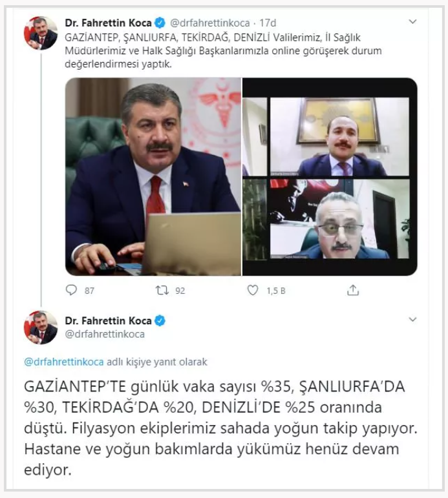This screenshot has height=498, width=448.
Task: Open the profile avatar of the first tweet
Action: 41,33
